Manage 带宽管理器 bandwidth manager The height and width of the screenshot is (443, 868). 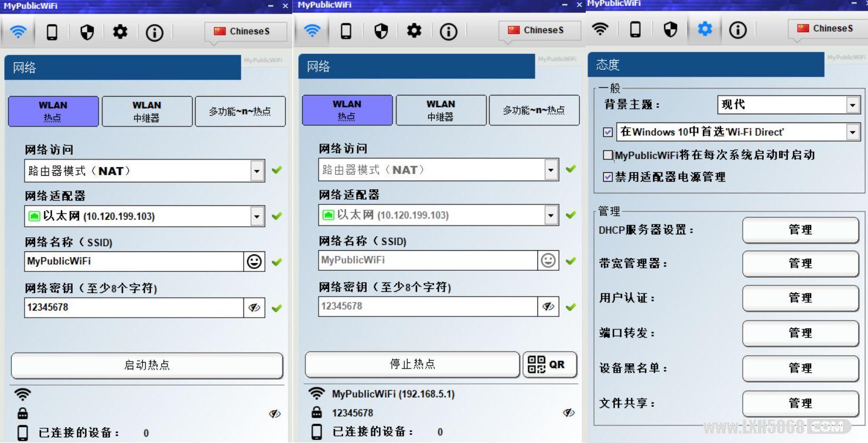[800, 264]
